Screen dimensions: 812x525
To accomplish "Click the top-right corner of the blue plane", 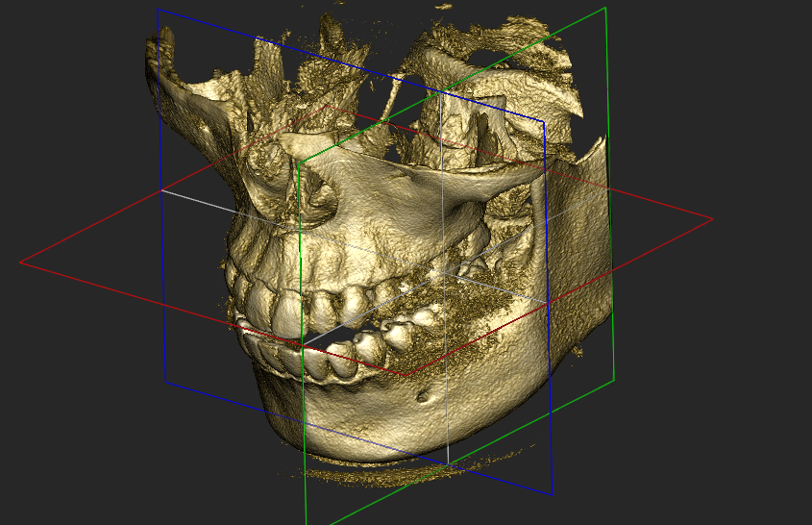I will click(x=546, y=120).
